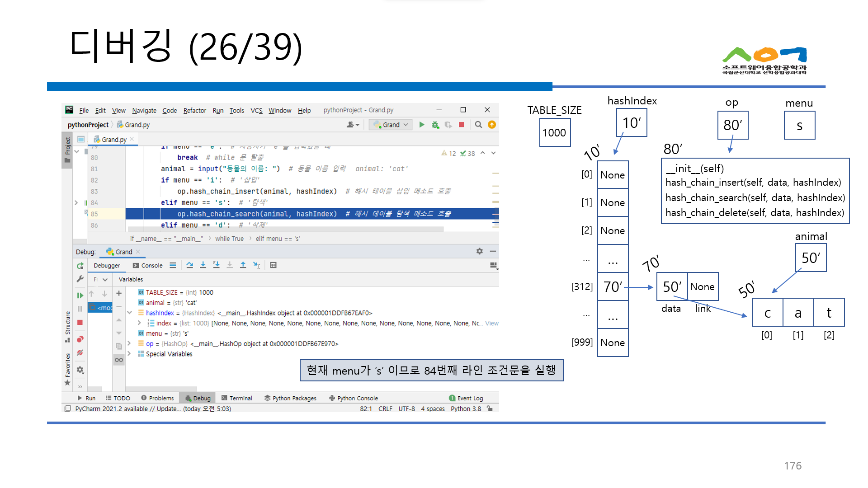Open the user account icon in the top toolbar
Viewport: 868px width, 488px height.
(353, 125)
